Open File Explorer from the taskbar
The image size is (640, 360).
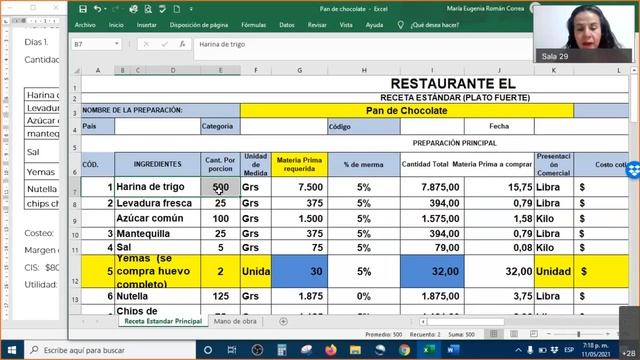tap(355, 350)
